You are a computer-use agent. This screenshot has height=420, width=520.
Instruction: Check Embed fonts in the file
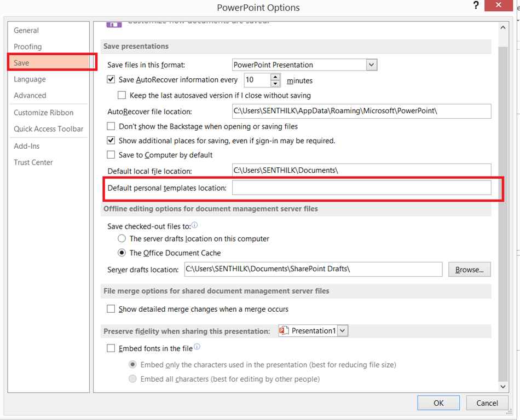(112, 348)
